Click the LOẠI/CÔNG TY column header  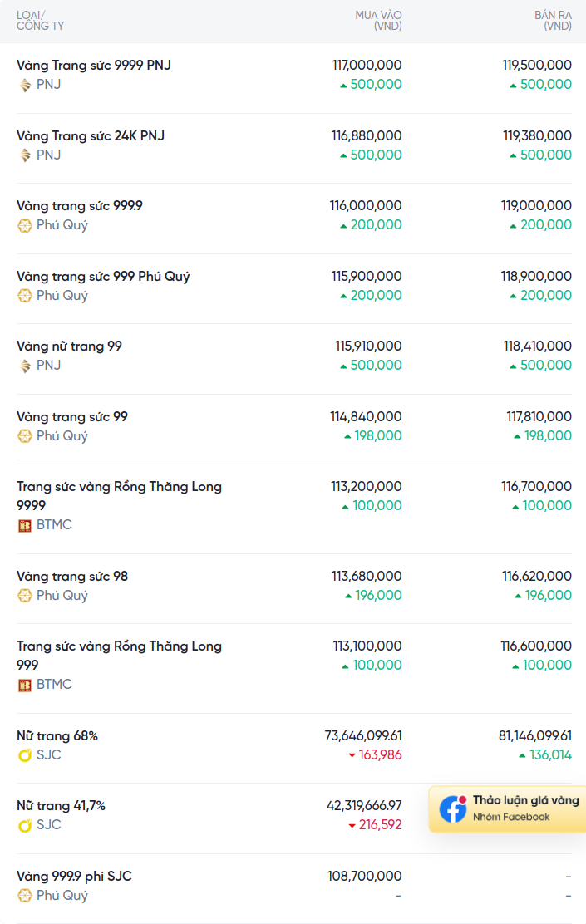click(x=40, y=21)
